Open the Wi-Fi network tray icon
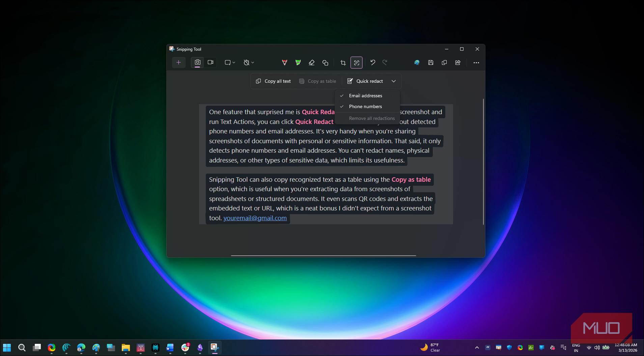Viewport: 644px width, 356px height. click(x=589, y=348)
